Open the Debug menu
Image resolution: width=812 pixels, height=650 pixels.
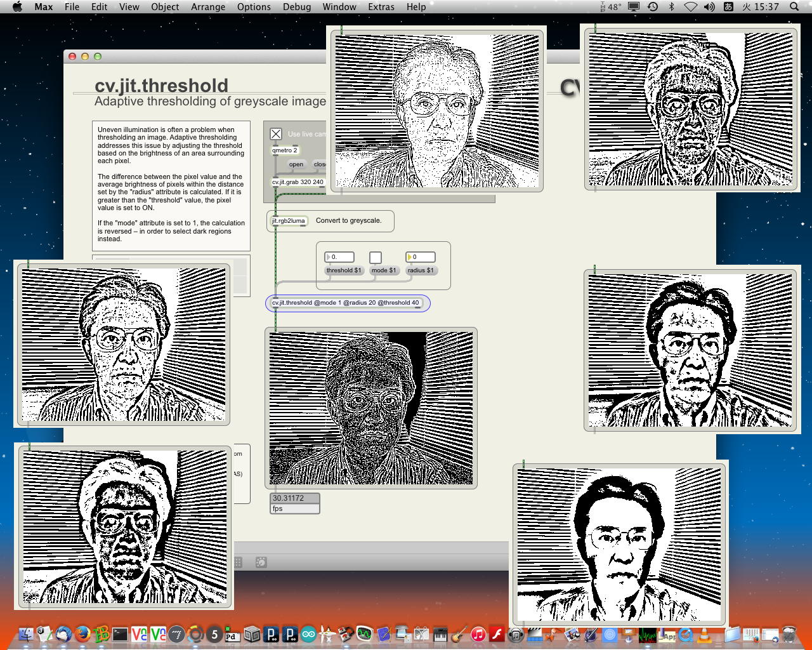pos(297,6)
